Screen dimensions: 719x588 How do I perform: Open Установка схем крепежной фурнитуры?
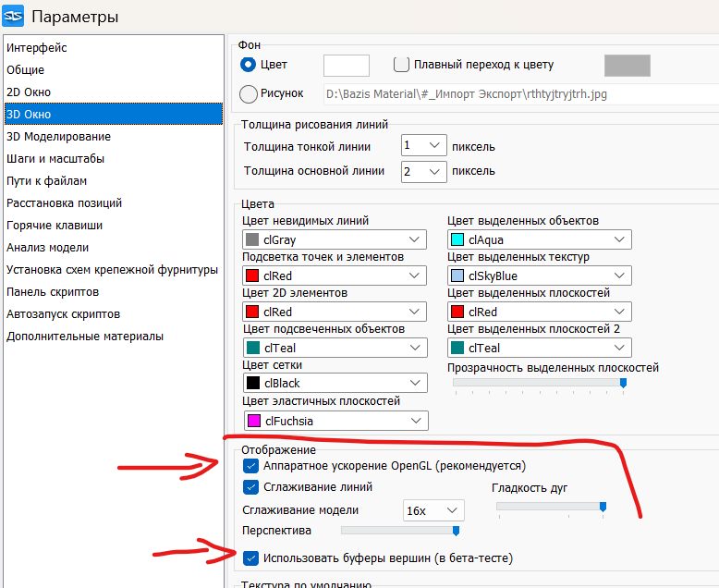113,270
